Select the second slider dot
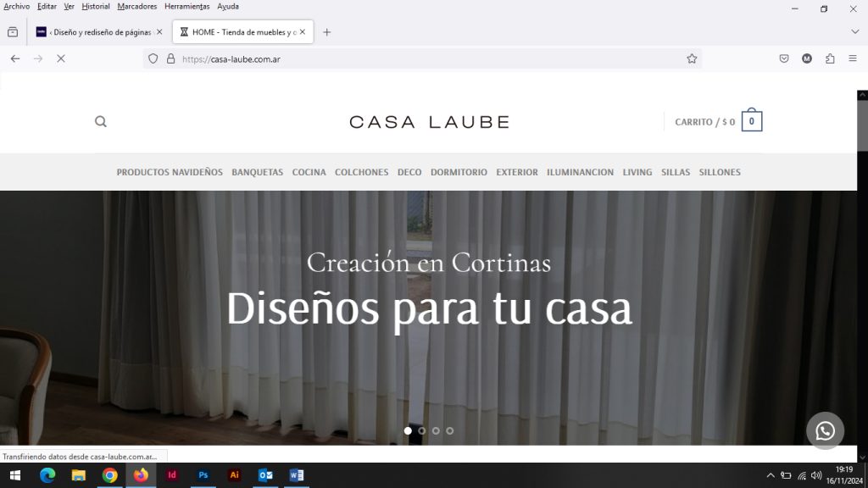The width and height of the screenshot is (868, 488). [x=422, y=430]
